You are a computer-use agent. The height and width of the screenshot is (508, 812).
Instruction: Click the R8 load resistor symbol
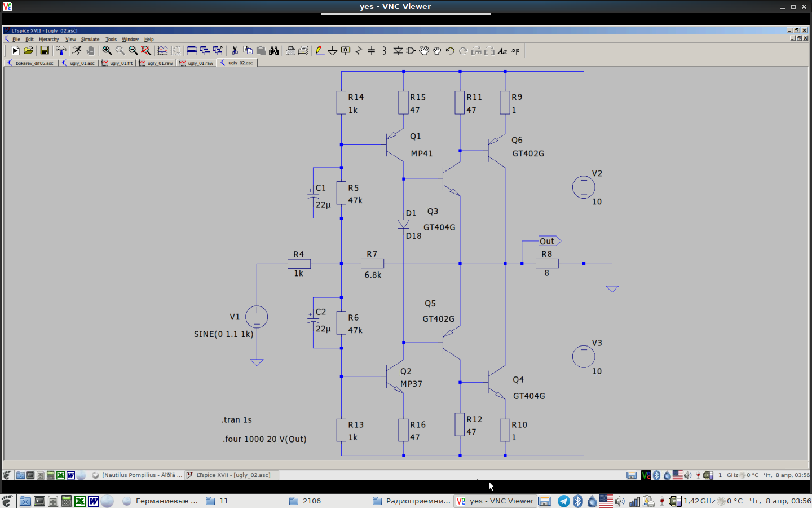click(547, 264)
